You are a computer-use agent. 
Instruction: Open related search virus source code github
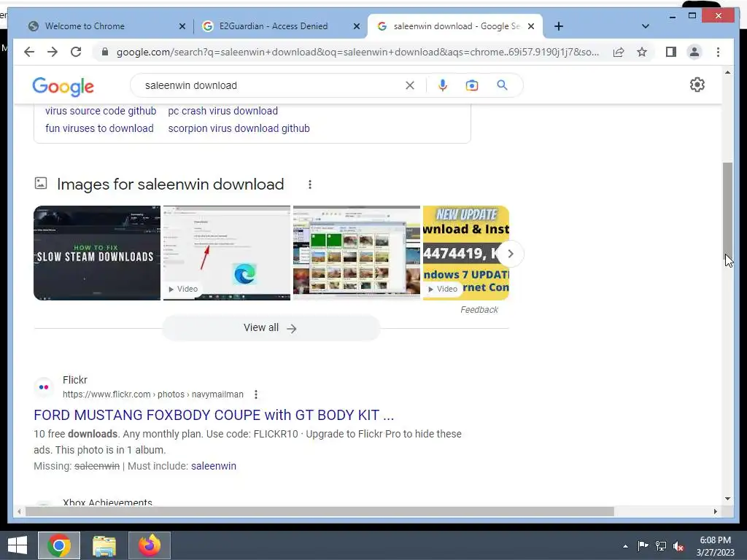click(101, 111)
